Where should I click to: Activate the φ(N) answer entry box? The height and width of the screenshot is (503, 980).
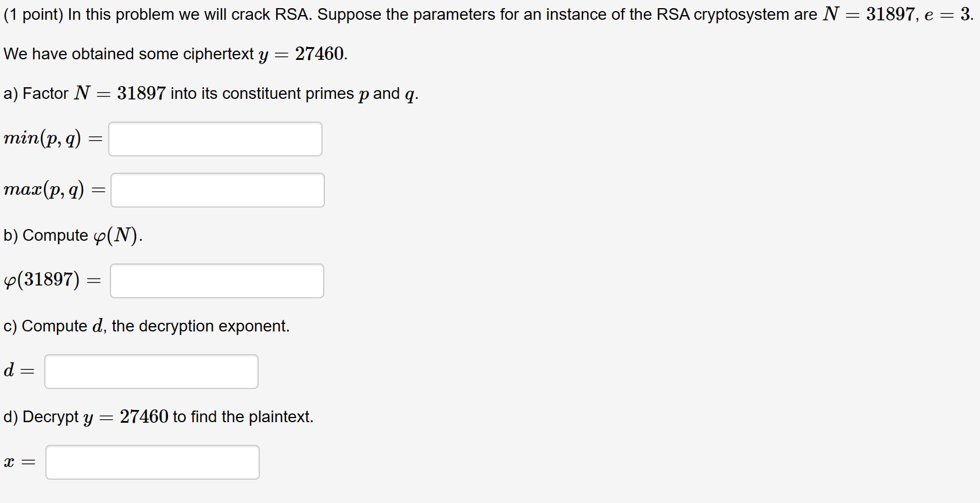point(217,280)
